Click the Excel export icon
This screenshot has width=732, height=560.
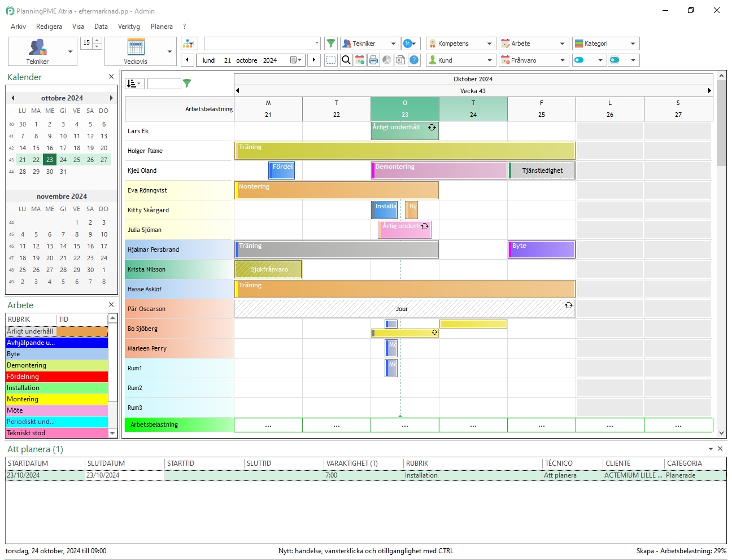[400, 60]
